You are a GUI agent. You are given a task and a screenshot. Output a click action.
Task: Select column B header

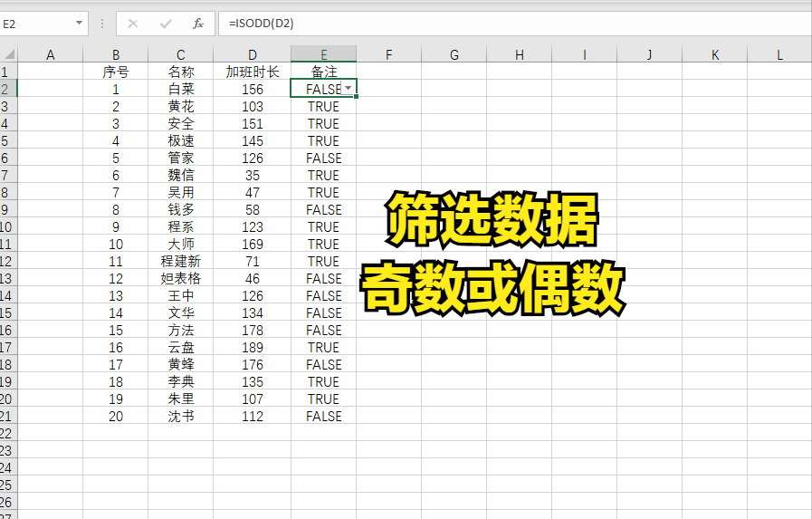pos(116,54)
